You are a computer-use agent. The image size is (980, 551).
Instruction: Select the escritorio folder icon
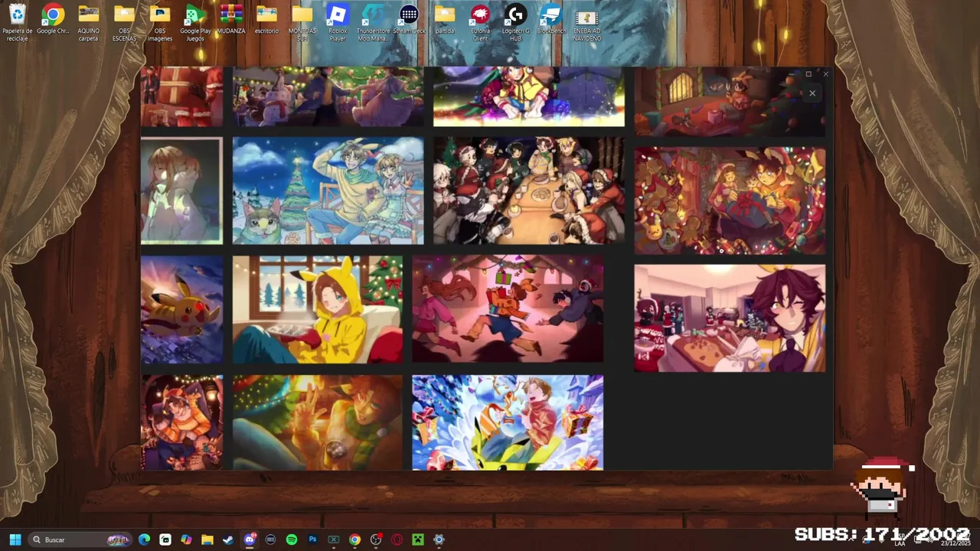[x=266, y=21]
